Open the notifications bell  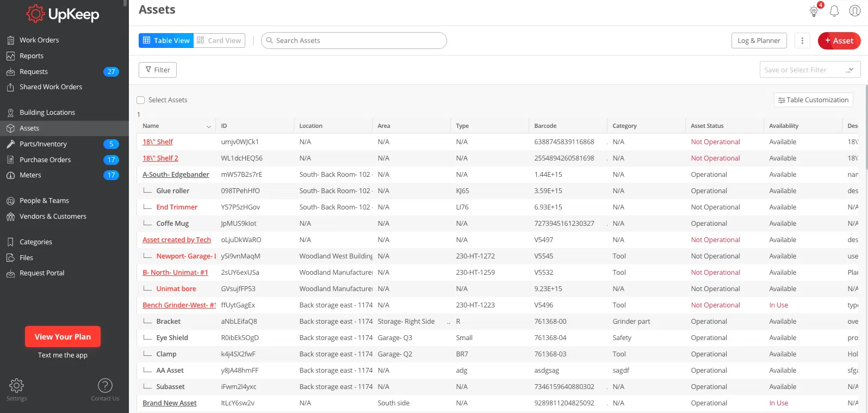click(834, 11)
